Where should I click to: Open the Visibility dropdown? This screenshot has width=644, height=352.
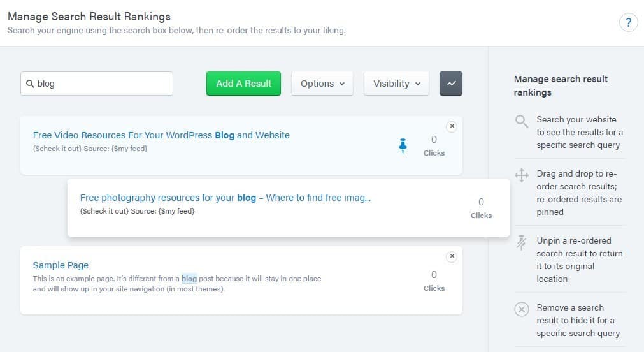pos(396,84)
